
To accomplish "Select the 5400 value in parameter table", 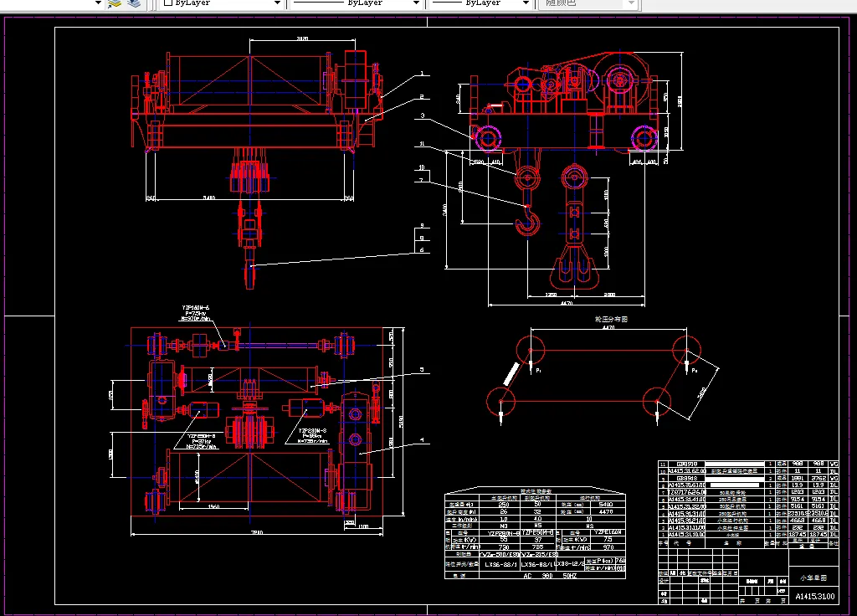I will (606, 505).
